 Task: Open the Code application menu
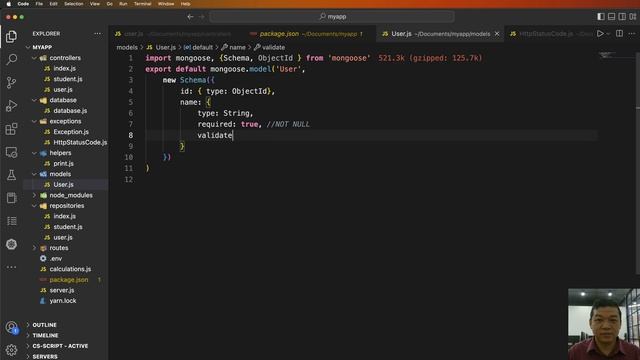click(x=23, y=4)
